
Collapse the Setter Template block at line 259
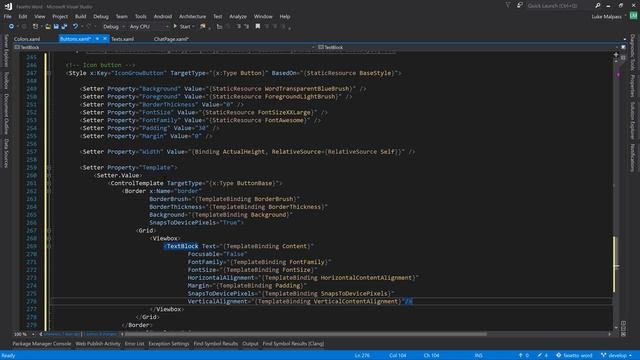(49, 168)
